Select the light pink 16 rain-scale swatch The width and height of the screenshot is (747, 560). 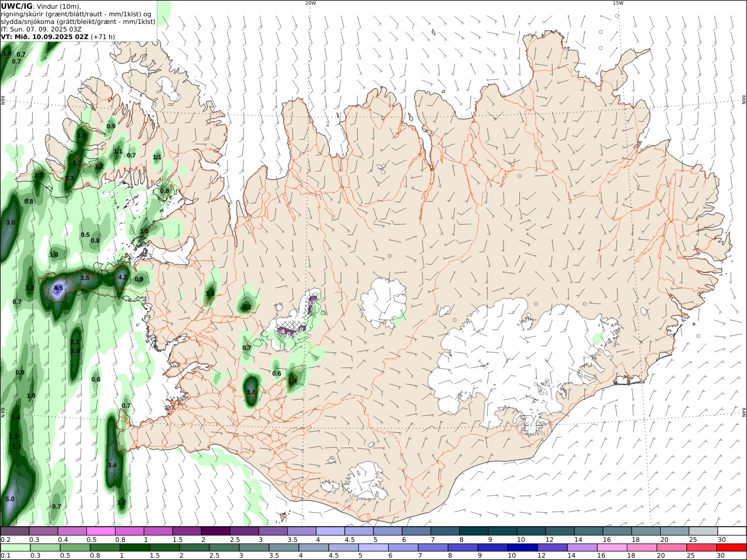pos(611,548)
